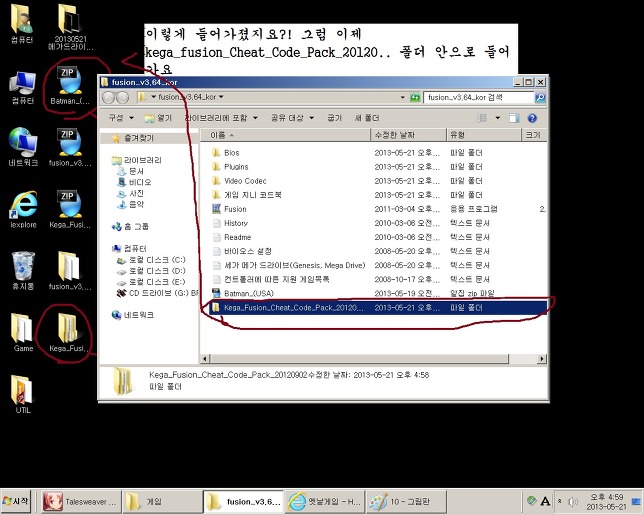Open the 라이브러리에 포함 dropdown
This screenshot has height=515, width=644.
pyautogui.click(x=221, y=118)
